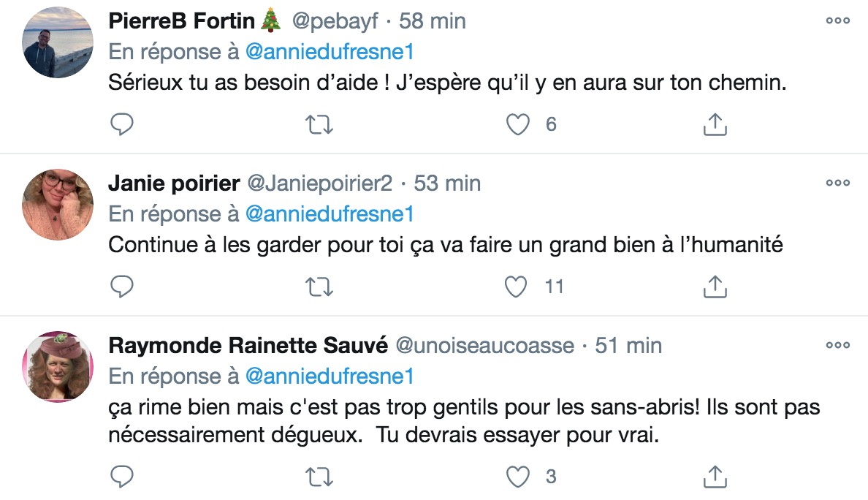Open @anniedufresne1 link in PierreB Fortin's reply
The image size is (868, 500).
pyautogui.click(x=330, y=51)
